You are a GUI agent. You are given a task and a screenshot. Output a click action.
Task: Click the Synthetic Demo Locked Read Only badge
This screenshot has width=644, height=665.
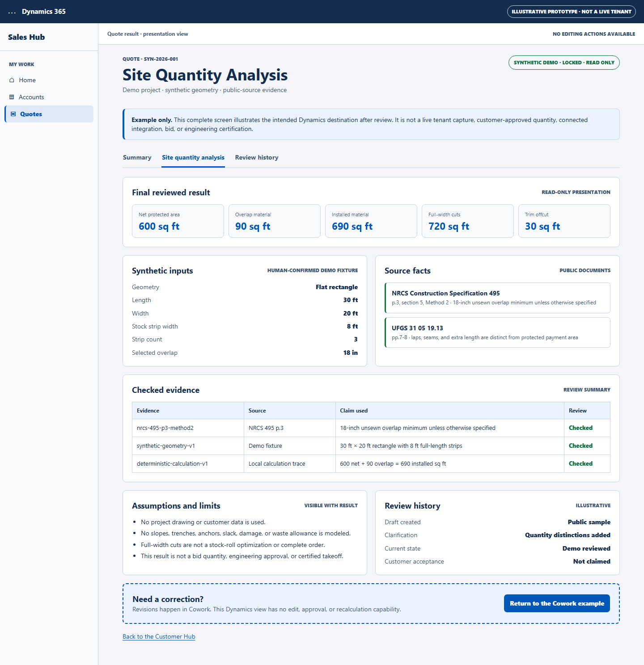564,63
